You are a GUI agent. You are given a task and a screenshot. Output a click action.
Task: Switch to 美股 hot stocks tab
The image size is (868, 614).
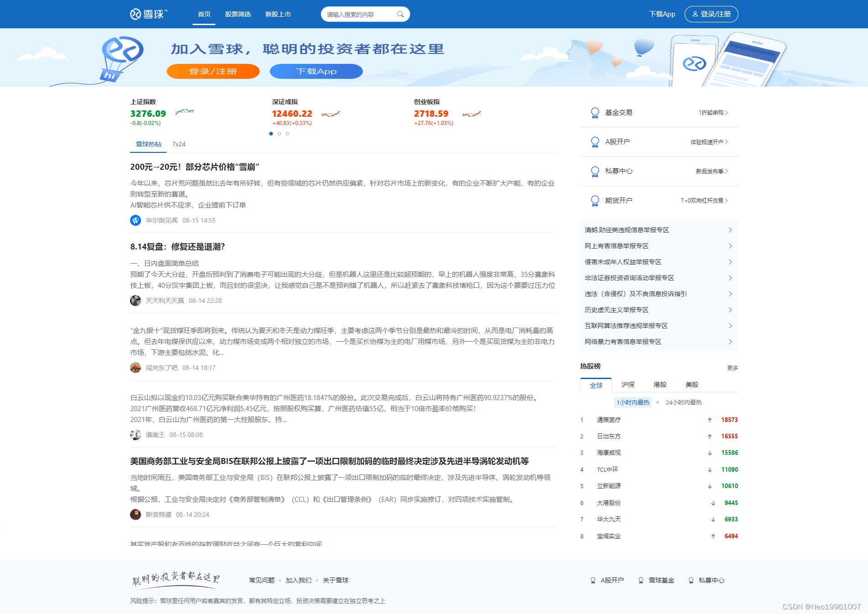tap(692, 385)
